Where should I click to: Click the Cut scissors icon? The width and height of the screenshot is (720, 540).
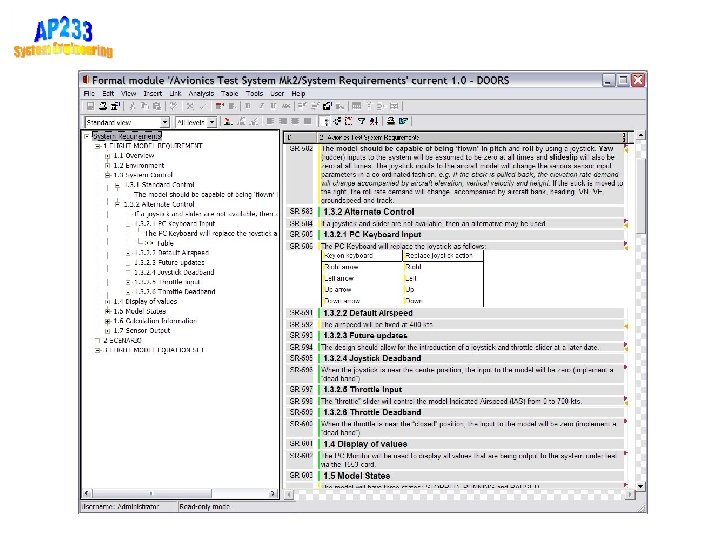click(132, 106)
